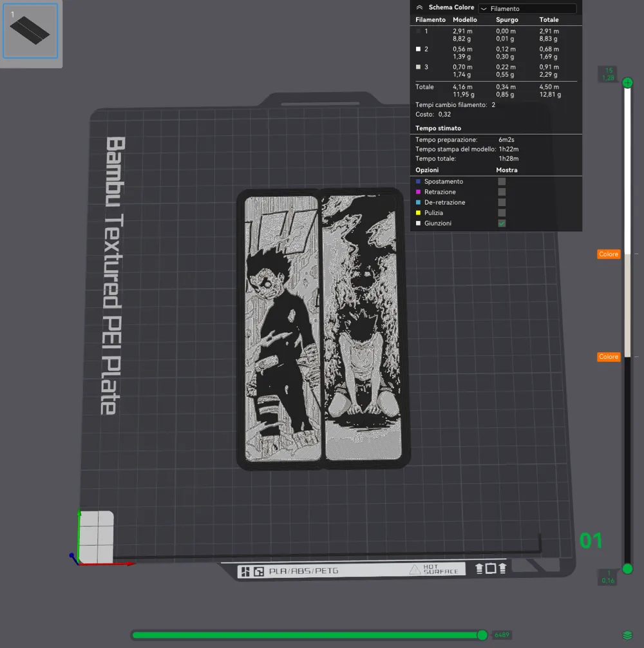Click the Opzioni column label
This screenshot has height=648, width=644.
coord(427,170)
